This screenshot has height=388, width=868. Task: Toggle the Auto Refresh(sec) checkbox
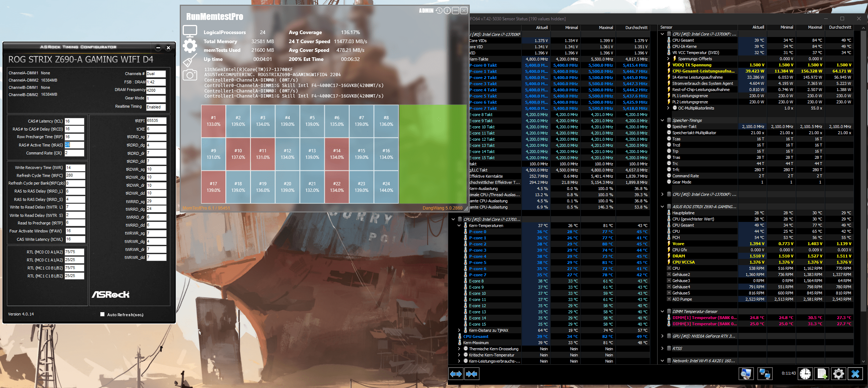pos(102,314)
